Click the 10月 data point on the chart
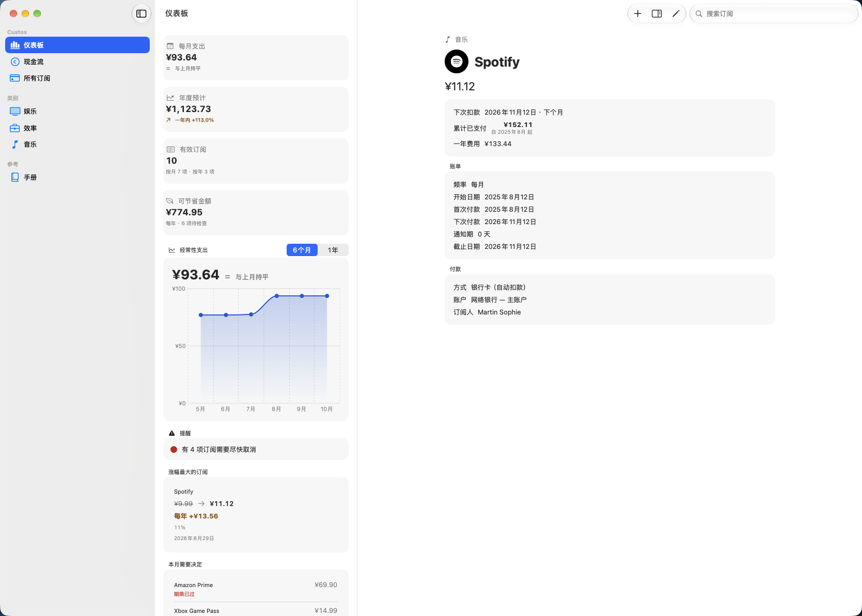Image resolution: width=862 pixels, height=616 pixels. 327,296
